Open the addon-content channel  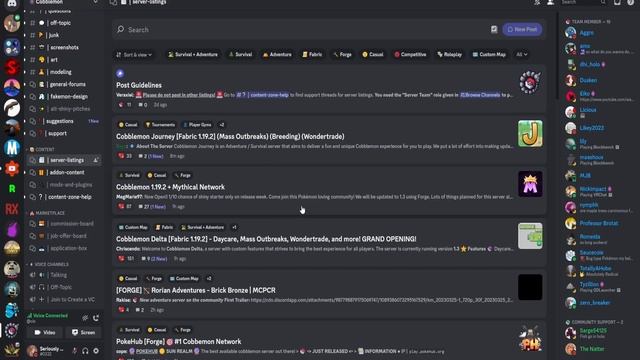64,172
